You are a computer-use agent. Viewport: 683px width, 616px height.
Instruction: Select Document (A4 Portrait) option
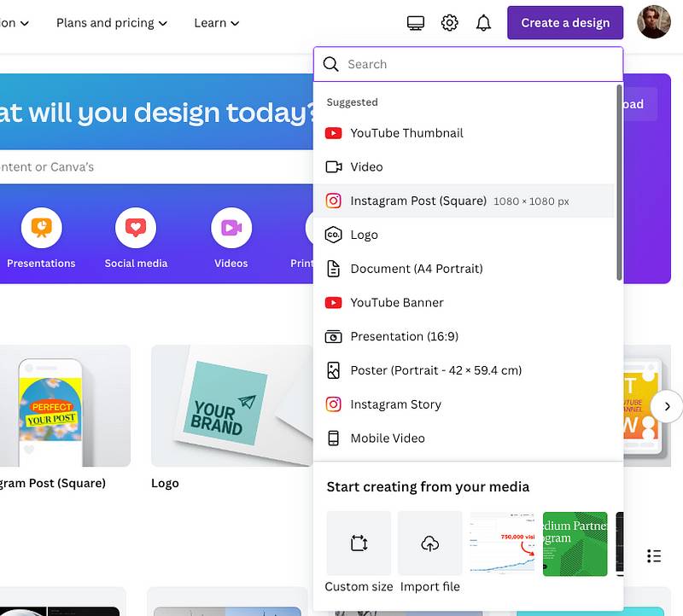point(464,269)
